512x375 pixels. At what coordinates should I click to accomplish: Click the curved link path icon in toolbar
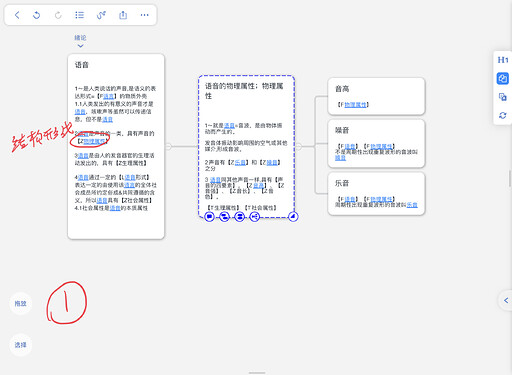pyautogui.click(x=101, y=15)
